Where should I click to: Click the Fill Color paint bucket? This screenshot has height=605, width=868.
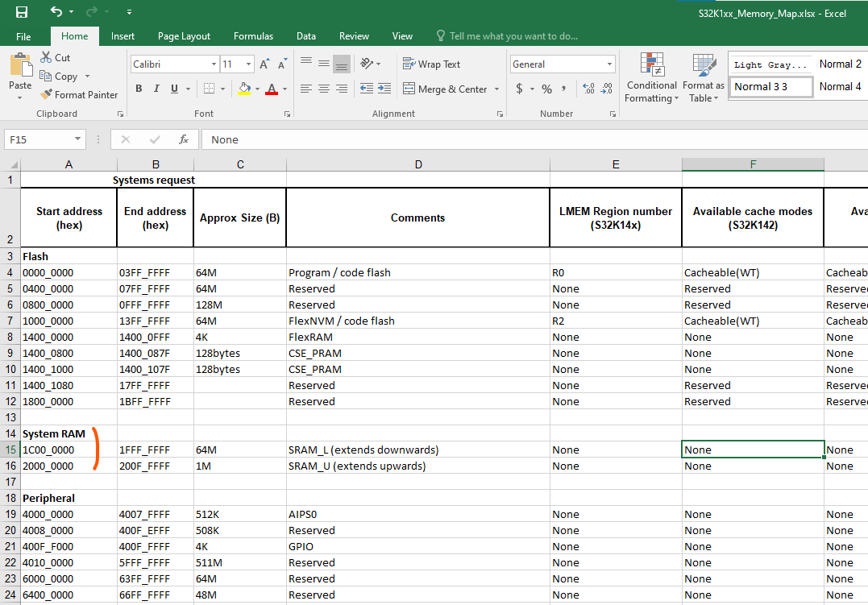245,89
